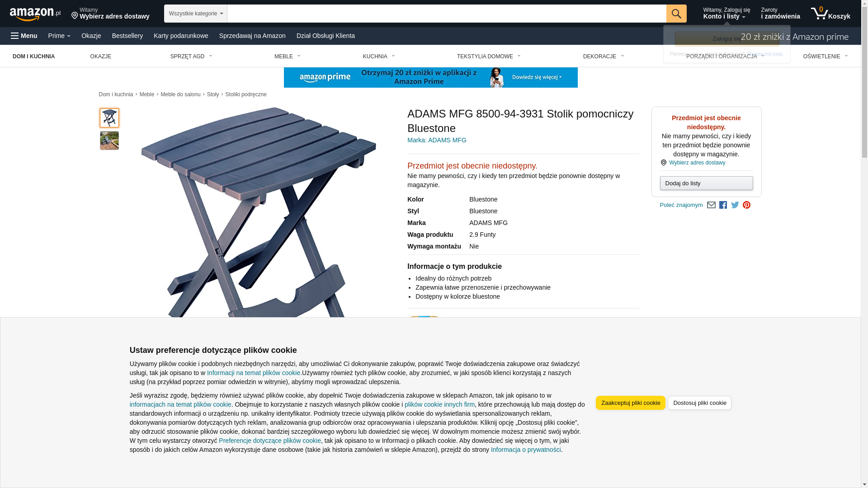Open Bestsellery from navigation bar

(127, 36)
